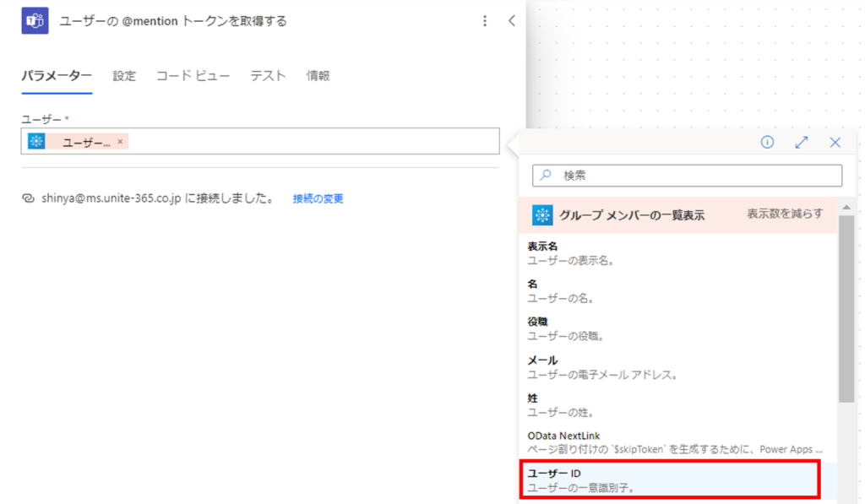Select the 情報 tab

(318, 76)
